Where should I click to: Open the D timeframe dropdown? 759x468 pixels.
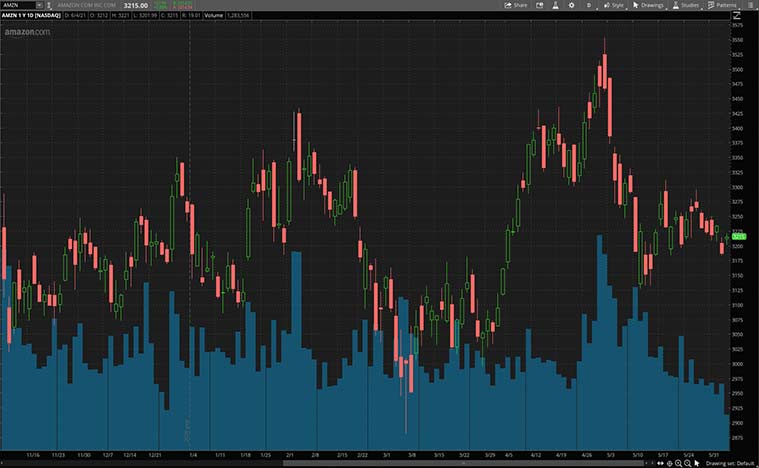(x=589, y=5)
